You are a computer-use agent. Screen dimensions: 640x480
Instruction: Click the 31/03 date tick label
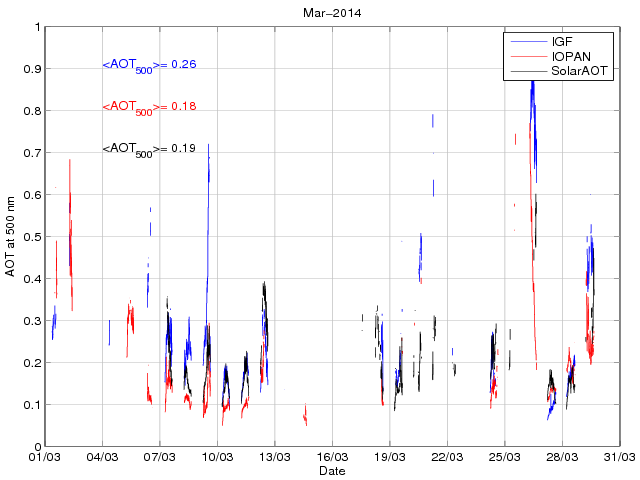click(x=620, y=457)
